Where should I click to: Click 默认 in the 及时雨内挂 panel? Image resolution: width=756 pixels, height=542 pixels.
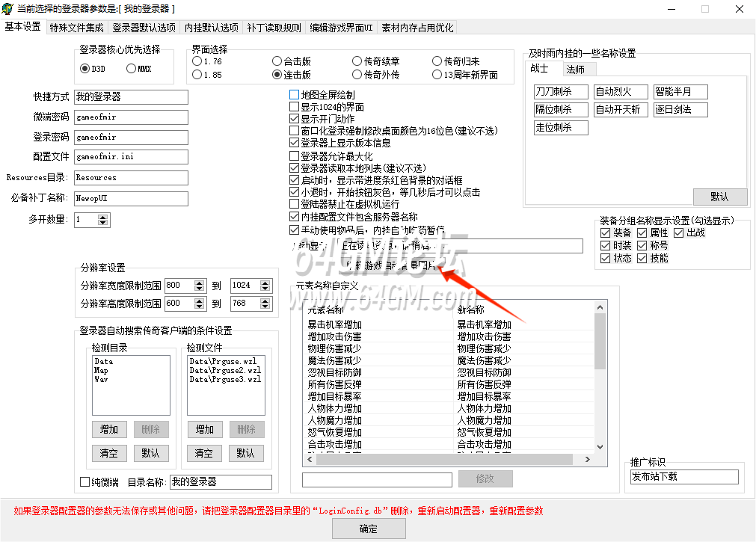point(720,197)
